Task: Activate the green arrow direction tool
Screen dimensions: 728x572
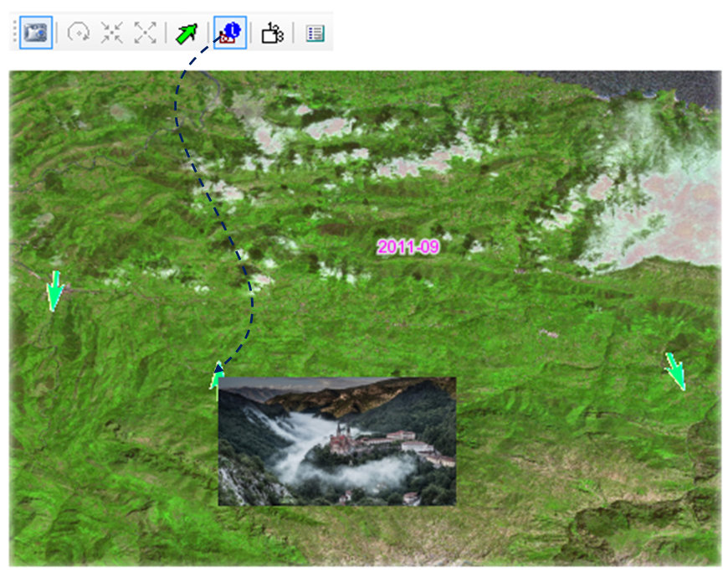Action: [186, 33]
